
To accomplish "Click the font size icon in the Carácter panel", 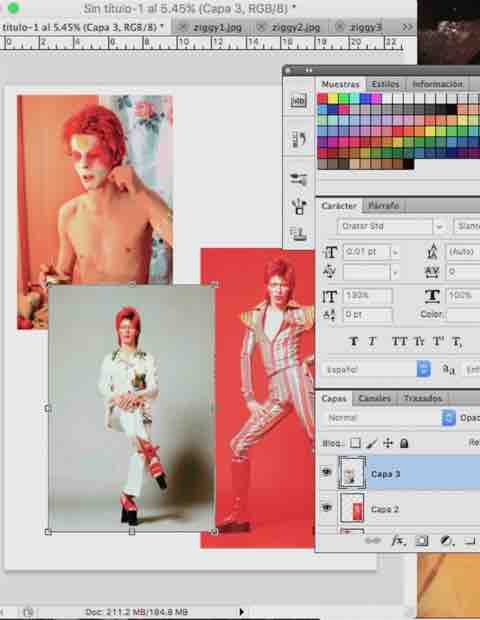I will 331,252.
